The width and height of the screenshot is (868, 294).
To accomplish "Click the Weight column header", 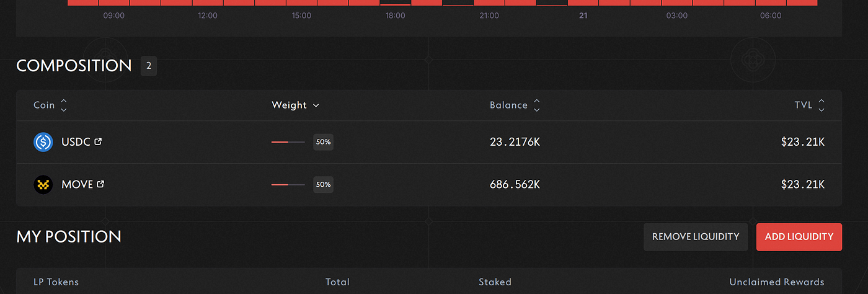I will 290,105.
